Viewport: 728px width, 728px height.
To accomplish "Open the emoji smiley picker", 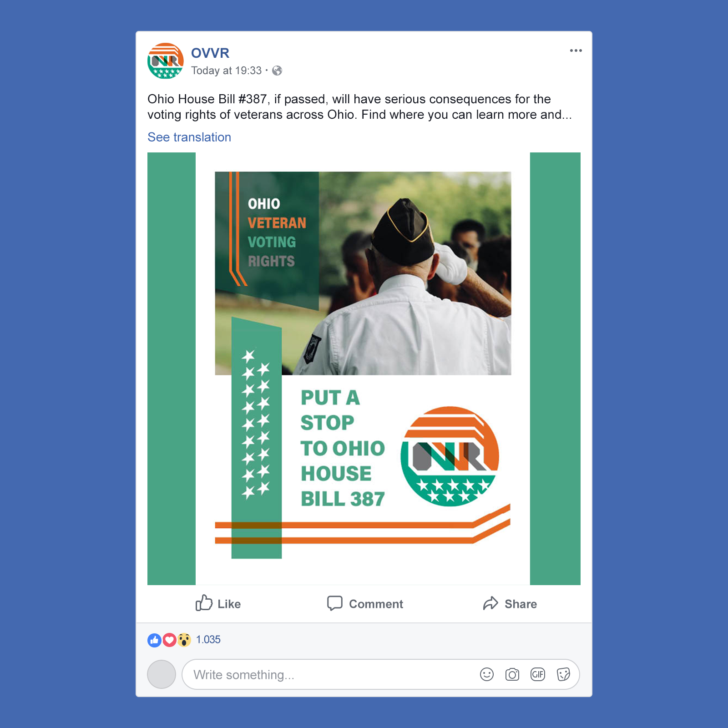I will [x=487, y=674].
